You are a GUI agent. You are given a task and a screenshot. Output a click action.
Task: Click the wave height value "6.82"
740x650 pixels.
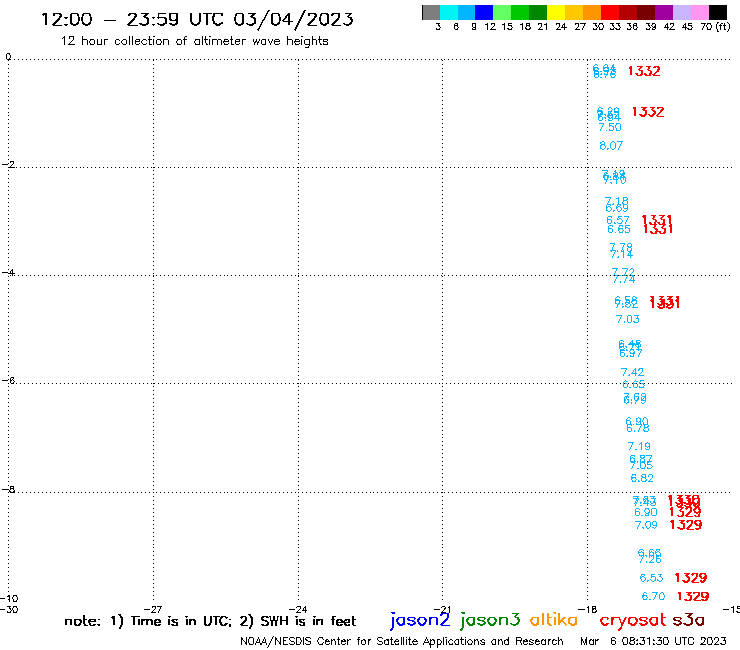click(642, 478)
